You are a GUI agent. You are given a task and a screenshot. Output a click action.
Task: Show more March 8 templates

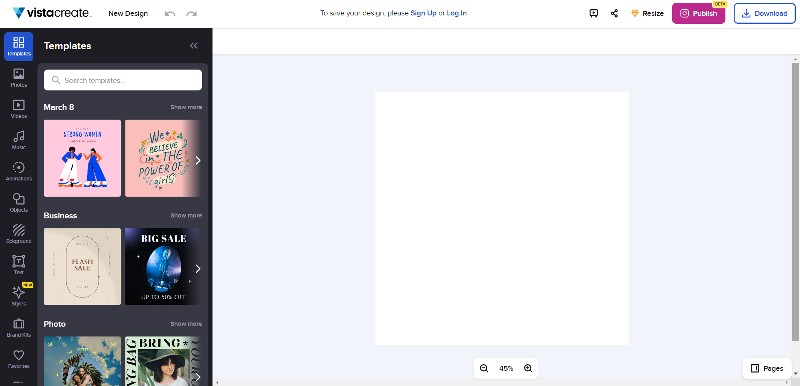pyautogui.click(x=186, y=107)
